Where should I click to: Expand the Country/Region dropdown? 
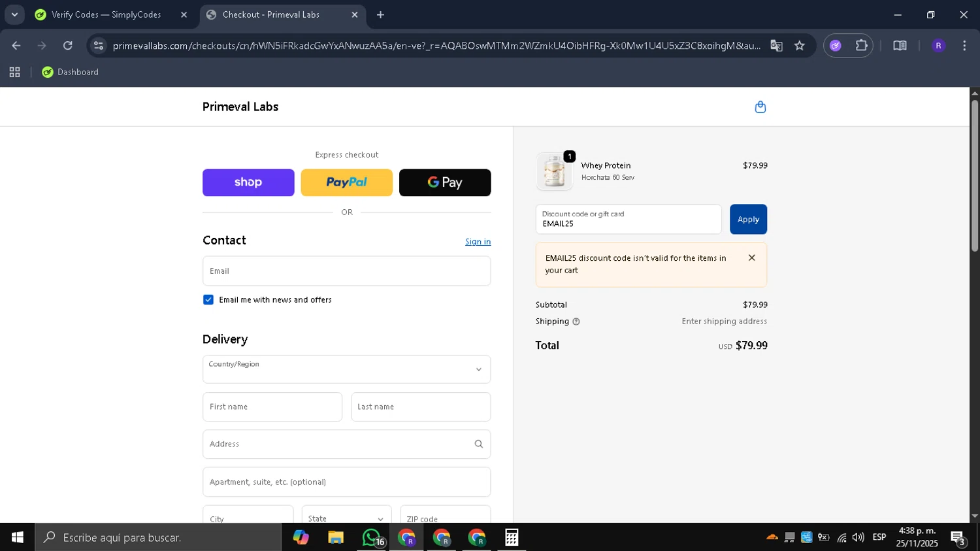[347, 369]
